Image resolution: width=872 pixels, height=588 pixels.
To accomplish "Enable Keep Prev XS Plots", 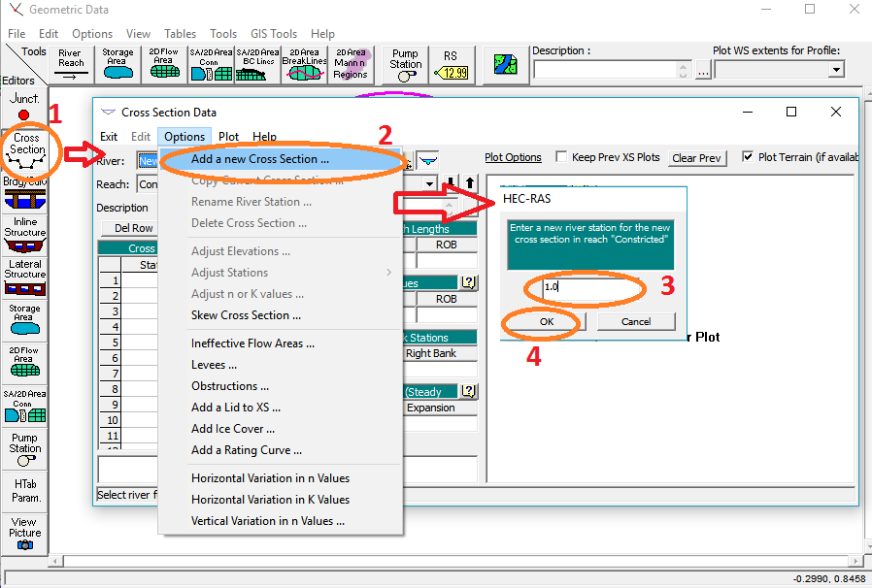I will point(560,156).
